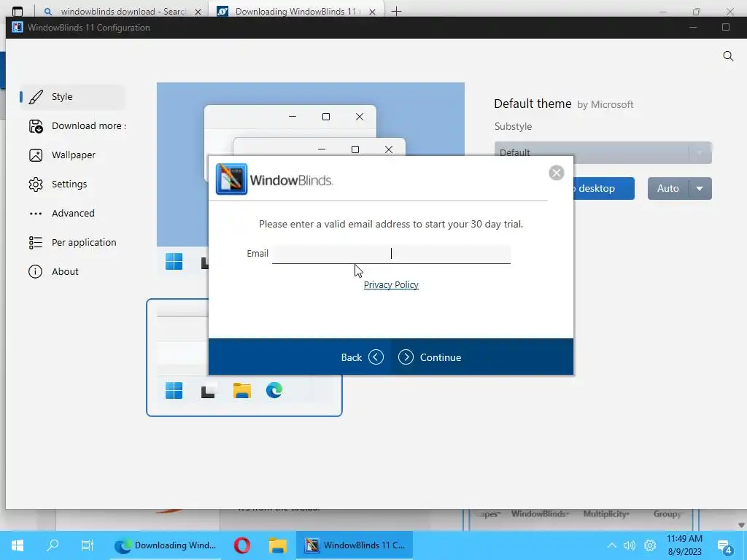Screen dimensions: 747x560
Task: Click the Auto button
Action: (x=668, y=189)
